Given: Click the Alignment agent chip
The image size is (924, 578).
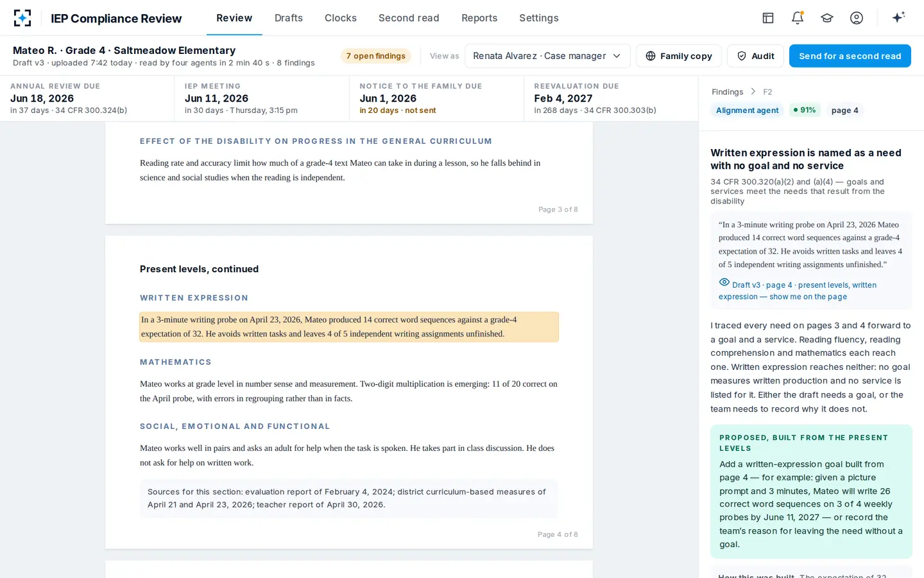Looking at the screenshot, I should tap(747, 110).
